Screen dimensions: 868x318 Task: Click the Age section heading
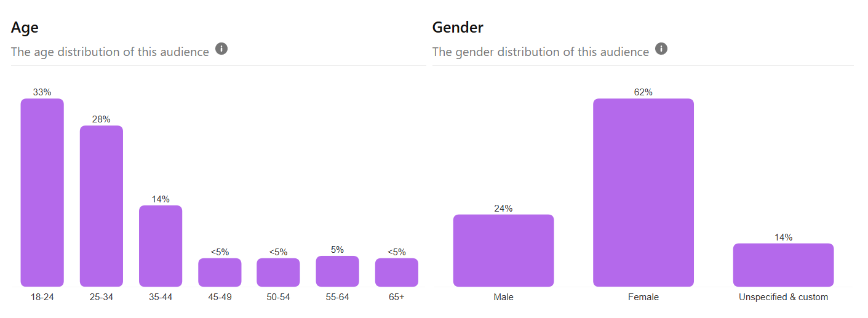[x=25, y=28]
